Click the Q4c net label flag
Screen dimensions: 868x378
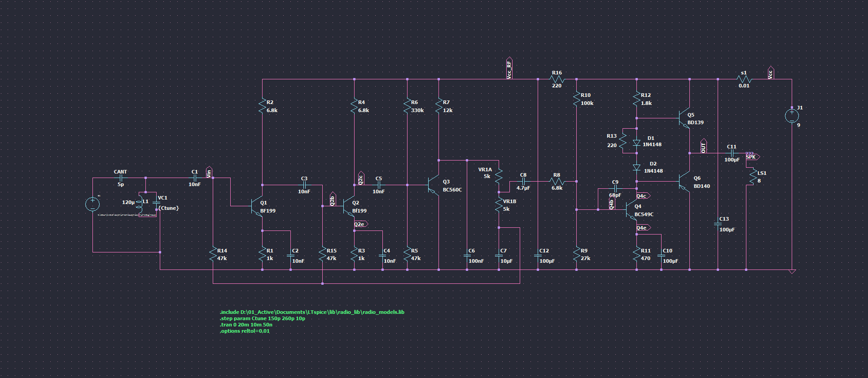pyautogui.click(x=643, y=196)
